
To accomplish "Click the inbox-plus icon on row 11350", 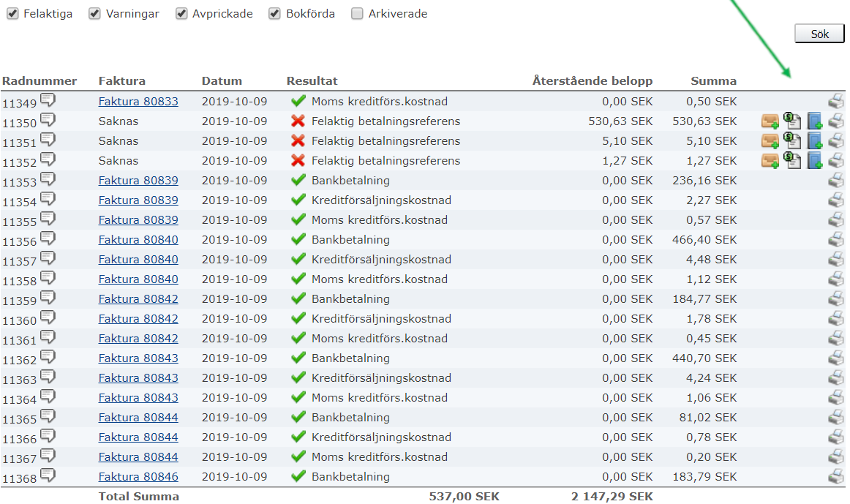I will pyautogui.click(x=770, y=121).
